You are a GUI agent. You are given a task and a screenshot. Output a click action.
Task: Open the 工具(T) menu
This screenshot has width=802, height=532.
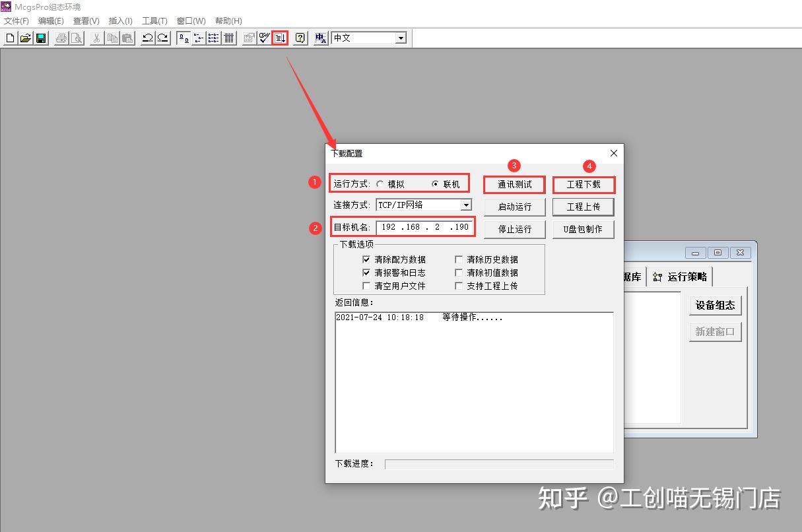point(154,20)
